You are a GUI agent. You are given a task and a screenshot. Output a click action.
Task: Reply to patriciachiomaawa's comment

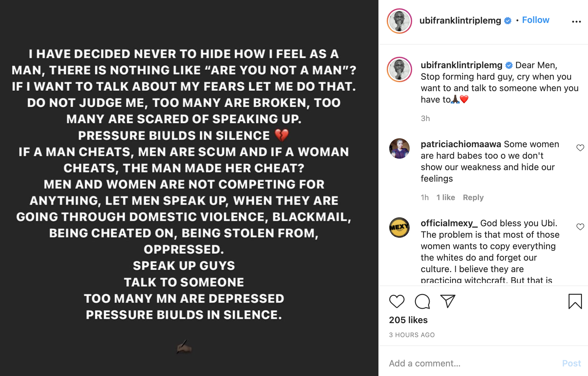(473, 198)
